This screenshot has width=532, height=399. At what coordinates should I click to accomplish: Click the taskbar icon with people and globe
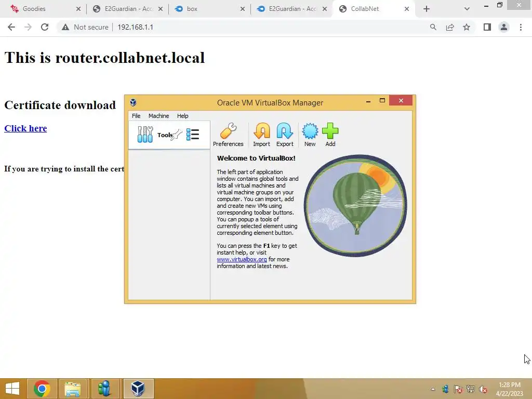click(104, 389)
